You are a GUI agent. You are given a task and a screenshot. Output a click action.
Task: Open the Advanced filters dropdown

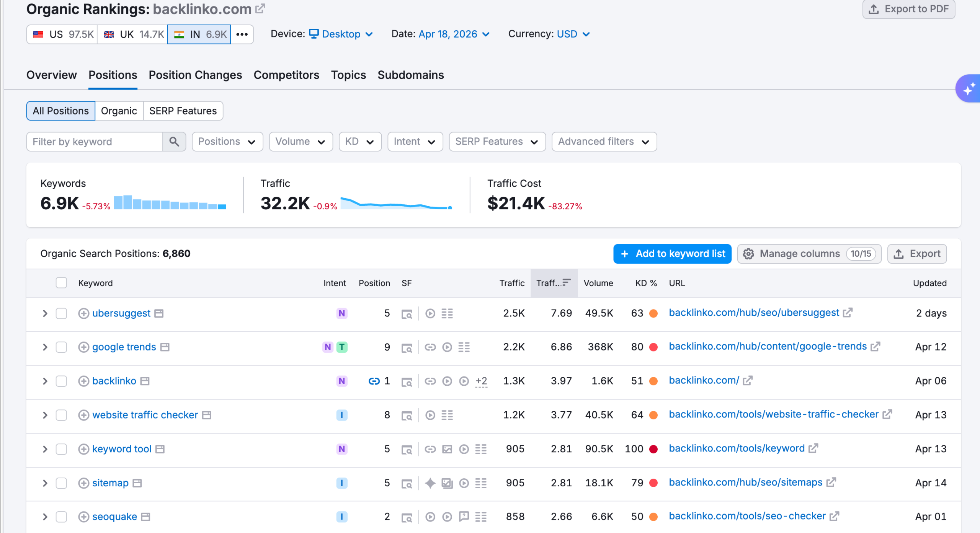(604, 142)
